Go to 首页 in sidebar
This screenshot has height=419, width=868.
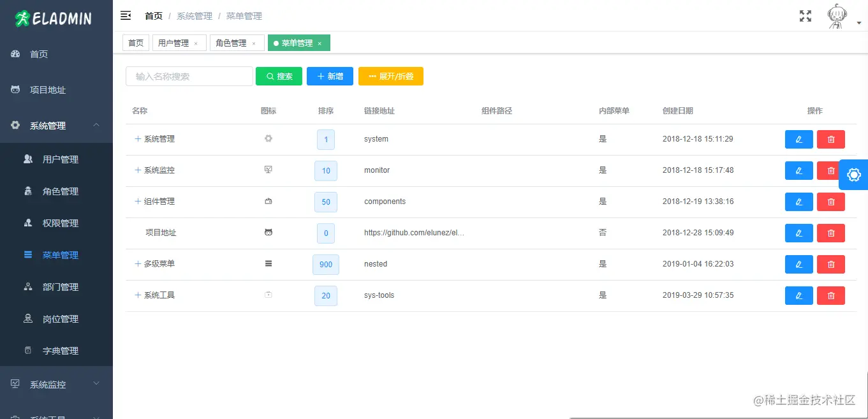[56, 54]
